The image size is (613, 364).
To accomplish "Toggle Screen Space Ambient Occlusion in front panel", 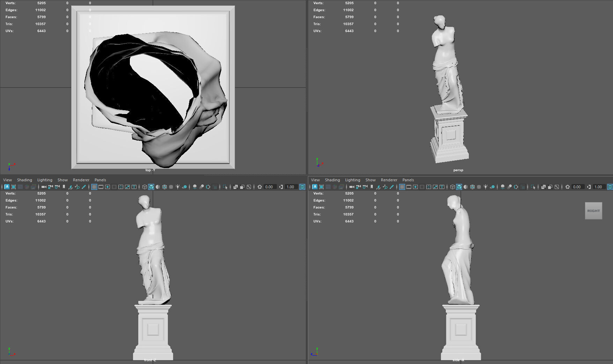I will [x=195, y=187].
